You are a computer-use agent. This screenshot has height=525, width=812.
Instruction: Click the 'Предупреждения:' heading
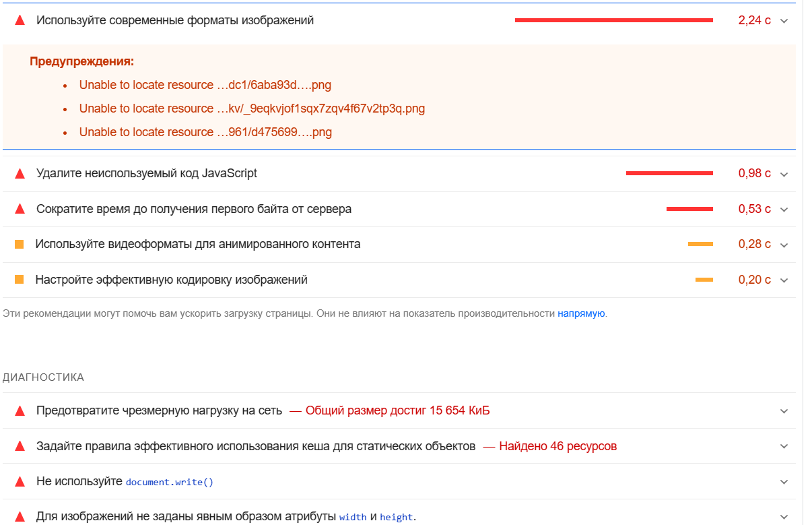pyautogui.click(x=82, y=61)
